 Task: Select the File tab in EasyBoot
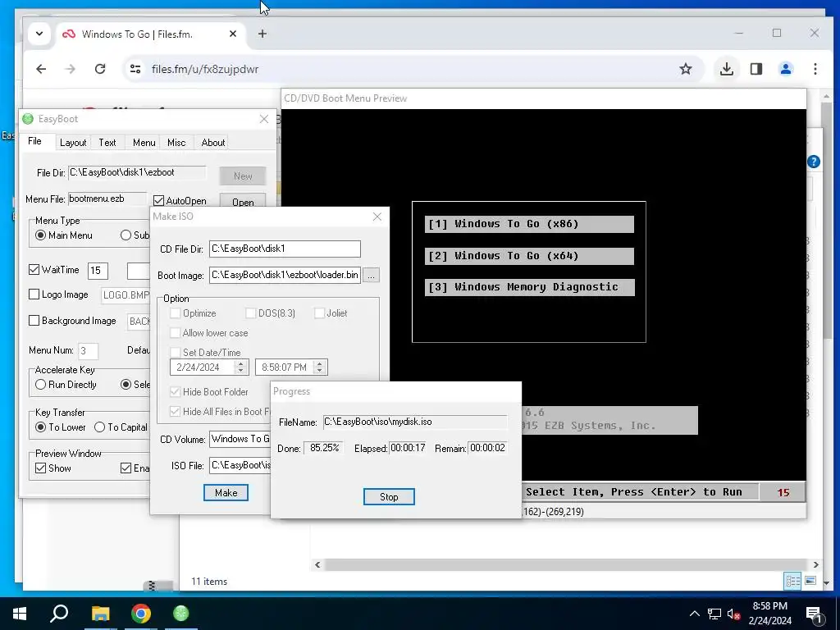click(x=34, y=141)
